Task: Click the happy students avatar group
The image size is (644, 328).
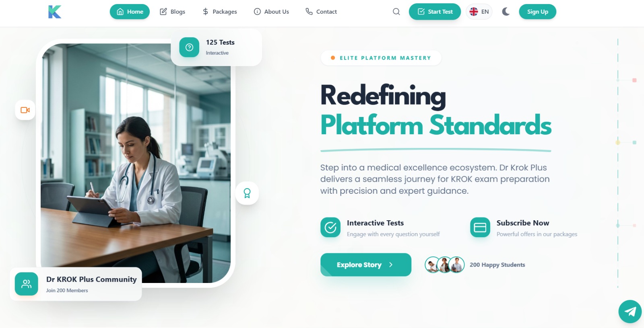Action: (445, 265)
